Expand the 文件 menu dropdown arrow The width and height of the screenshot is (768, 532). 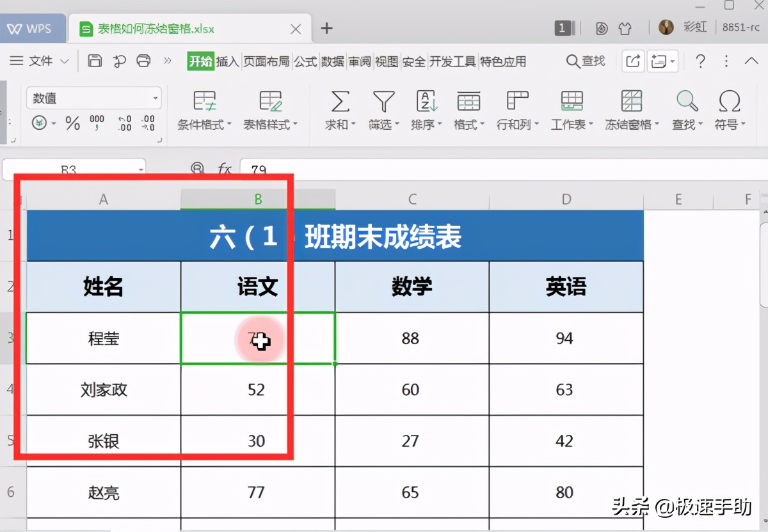point(64,61)
